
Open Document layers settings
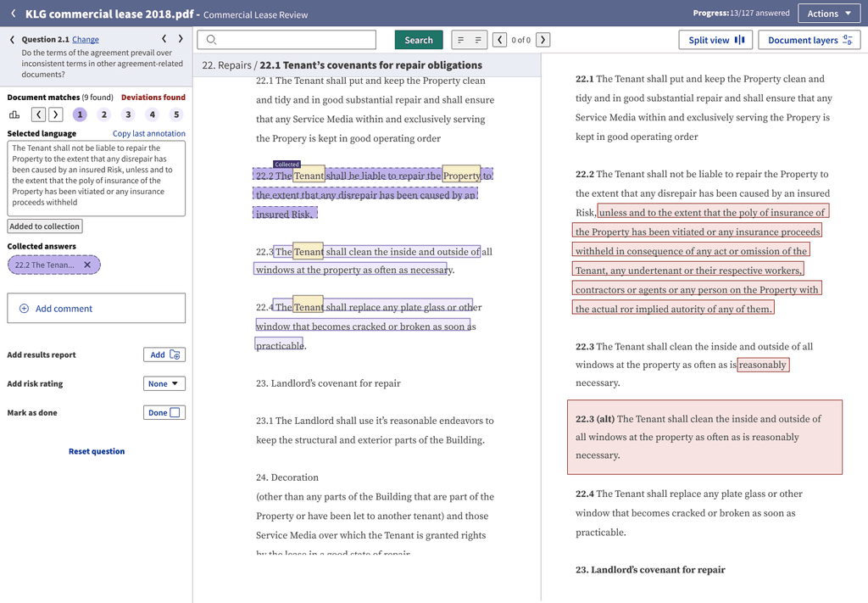coord(810,40)
